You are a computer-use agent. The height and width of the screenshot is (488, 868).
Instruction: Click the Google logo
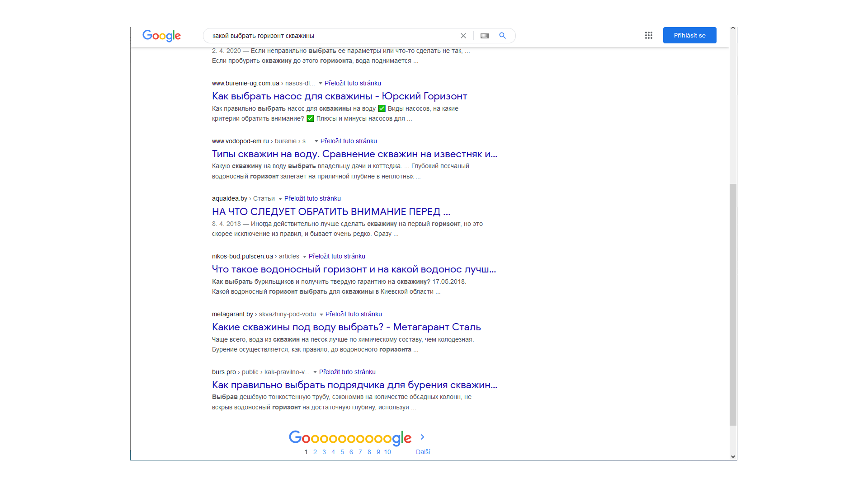[x=161, y=36]
